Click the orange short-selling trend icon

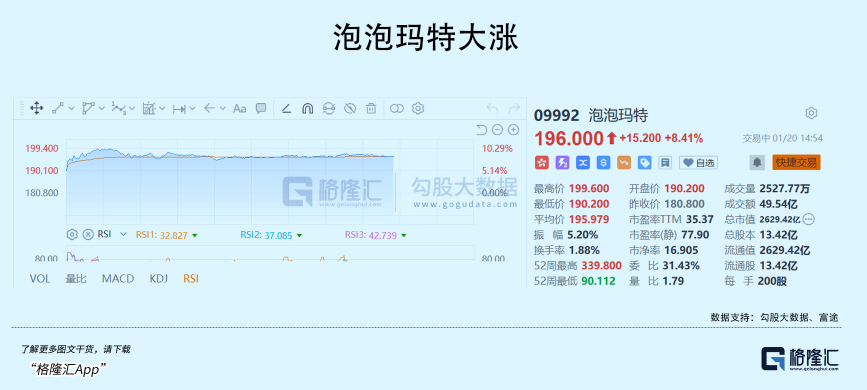624,163
